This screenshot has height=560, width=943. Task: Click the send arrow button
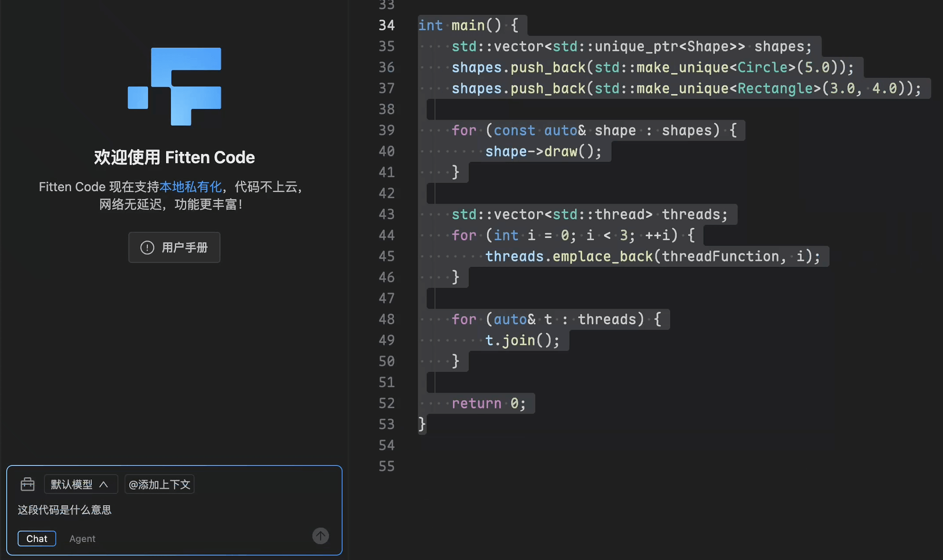(320, 536)
